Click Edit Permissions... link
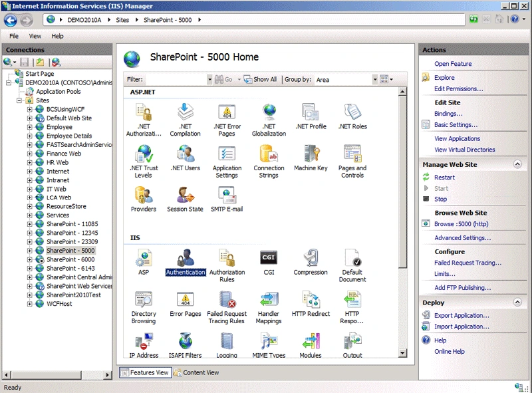The width and height of the screenshot is (532, 393). [459, 89]
